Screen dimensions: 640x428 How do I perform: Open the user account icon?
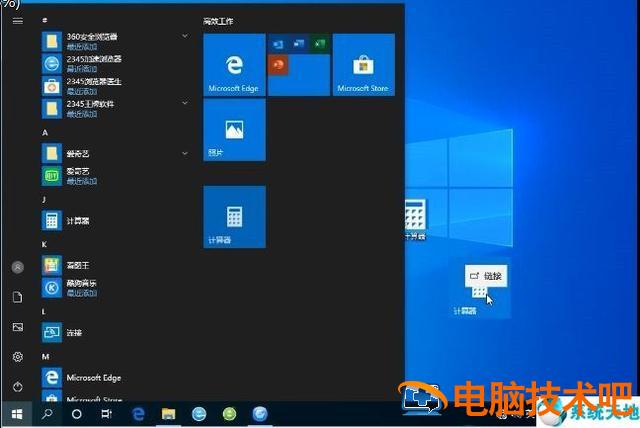pos(18,267)
